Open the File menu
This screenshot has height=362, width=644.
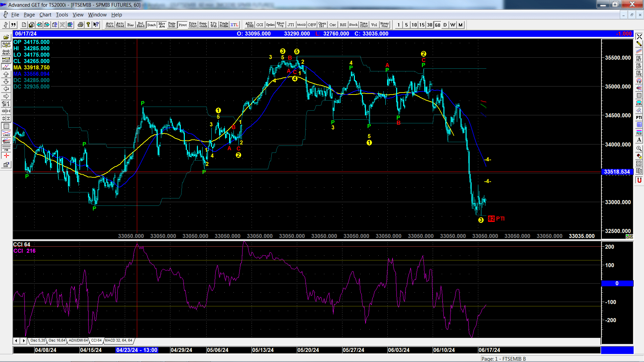[15, 15]
